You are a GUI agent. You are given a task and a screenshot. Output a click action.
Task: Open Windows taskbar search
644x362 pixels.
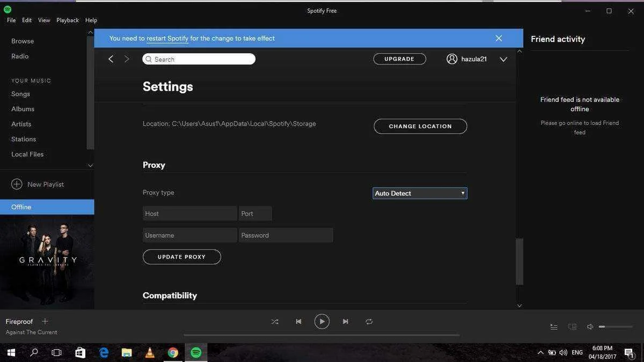click(x=34, y=352)
